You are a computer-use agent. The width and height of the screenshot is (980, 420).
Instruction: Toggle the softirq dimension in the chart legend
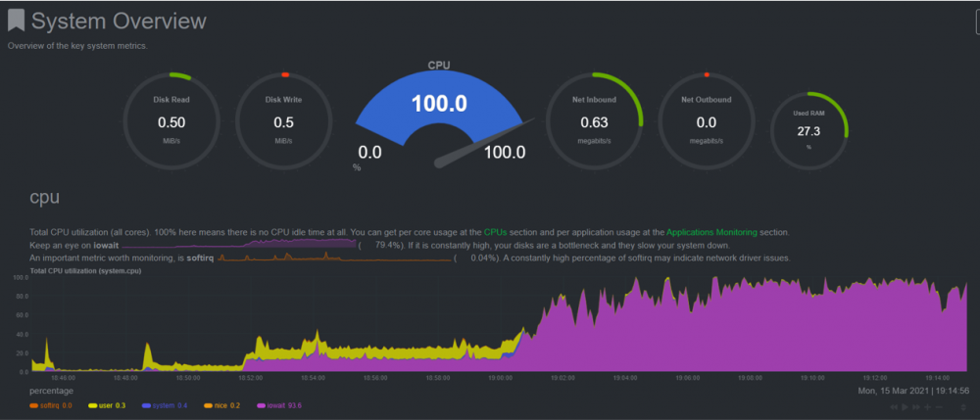pyautogui.click(x=51, y=406)
